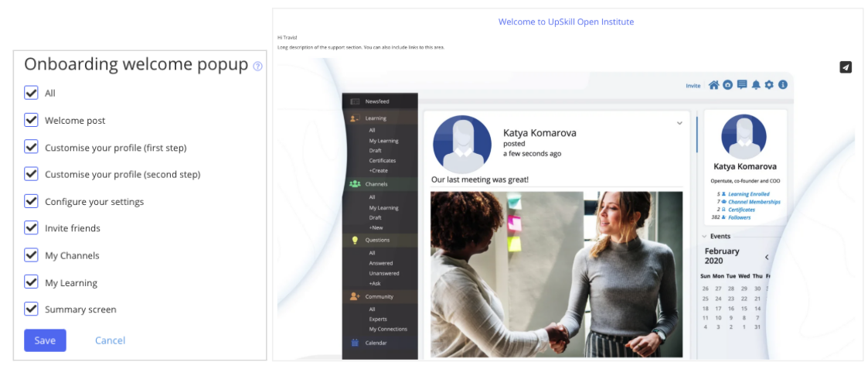Disable the Invite friends step
Image resolution: width=868 pixels, height=369 pixels.
tap(31, 227)
